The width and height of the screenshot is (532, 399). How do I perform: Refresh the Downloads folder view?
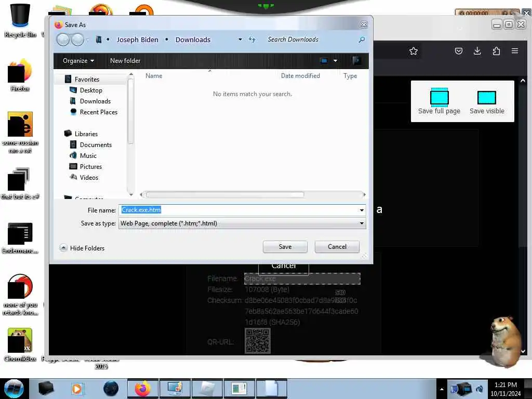[x=252, y=39]
